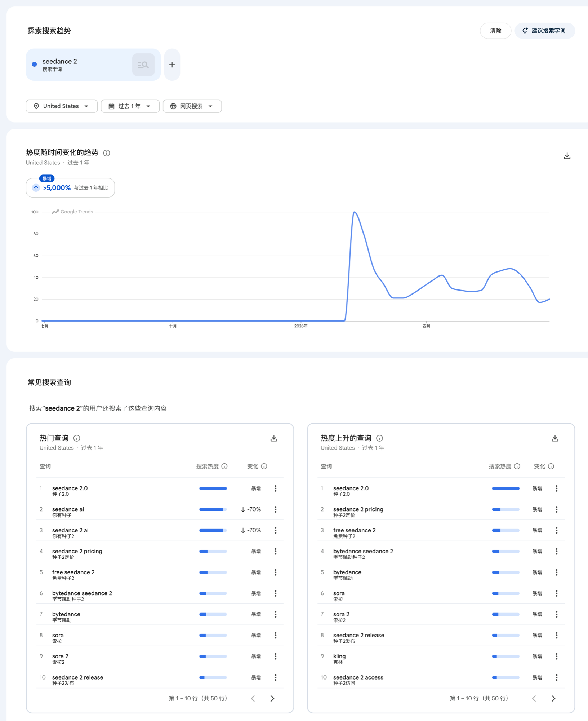Go to next page of 热门查询

pyautogui.click(x=272, y=698)
